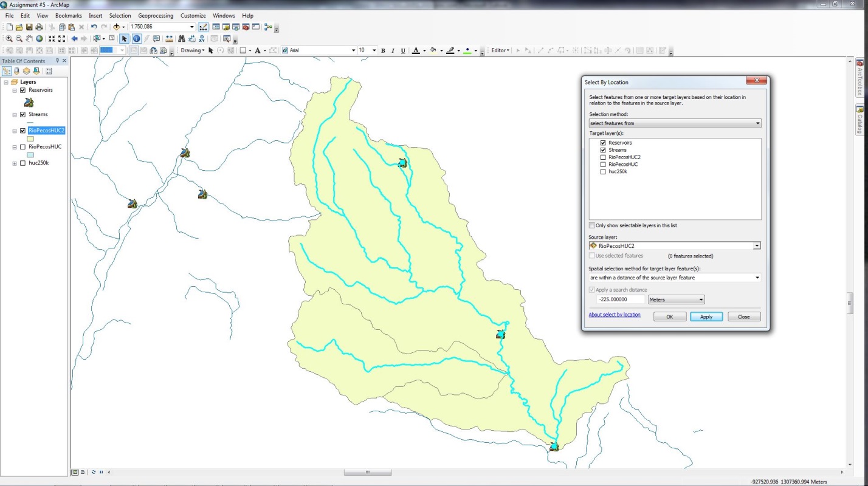Select the Pan hand tool

29,38
